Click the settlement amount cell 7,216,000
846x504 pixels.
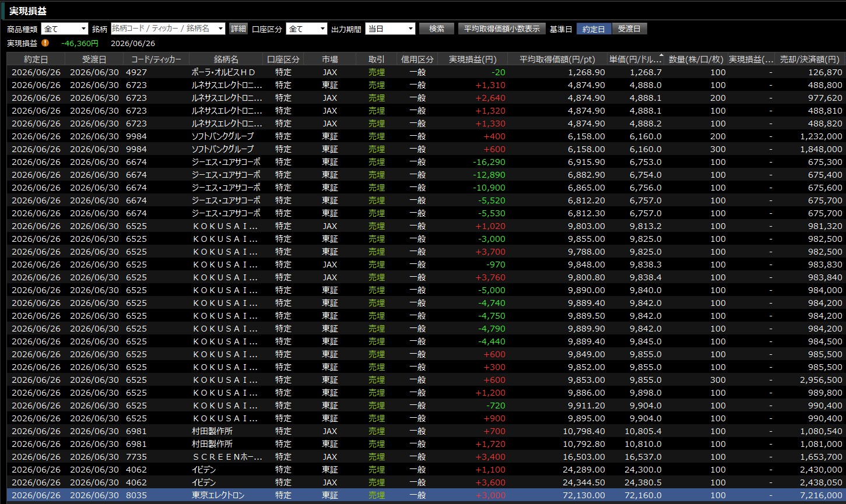[821, 495]
